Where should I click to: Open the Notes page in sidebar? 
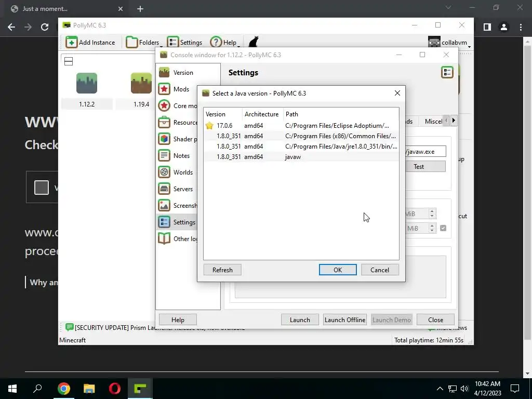(x=177, y=155)
